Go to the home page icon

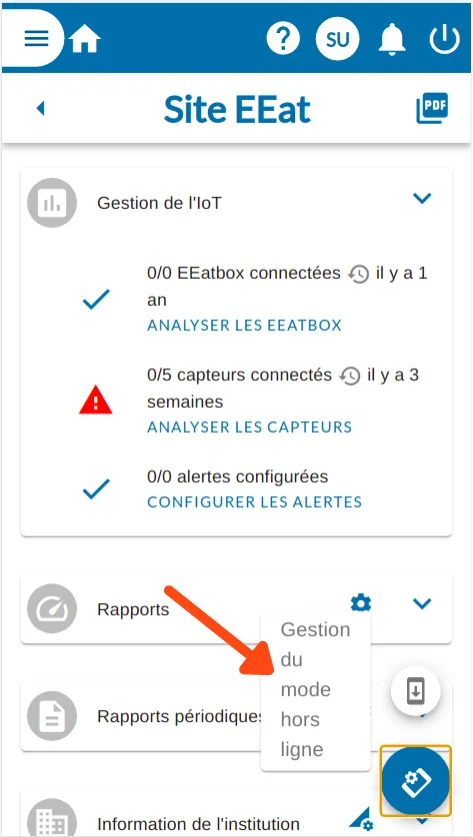(85, 39)
